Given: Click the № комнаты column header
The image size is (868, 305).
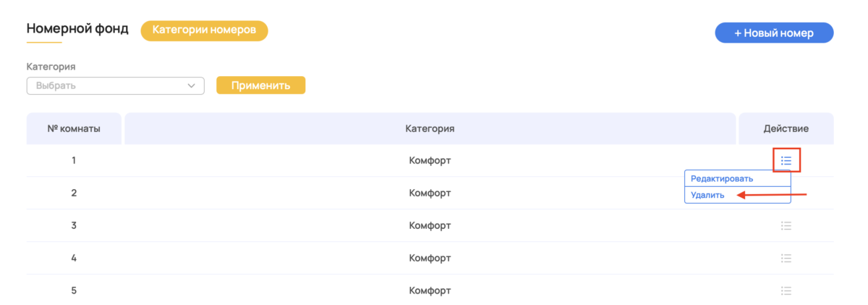Looking at the screenshot, I should coord(74,129).
